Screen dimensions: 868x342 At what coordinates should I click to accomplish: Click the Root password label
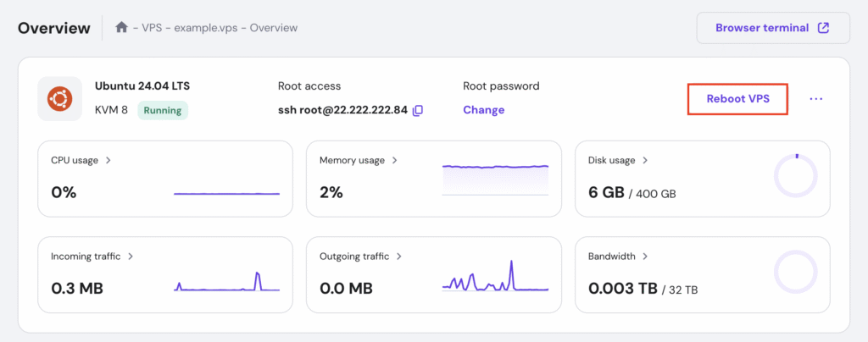[x=501, y=86]
